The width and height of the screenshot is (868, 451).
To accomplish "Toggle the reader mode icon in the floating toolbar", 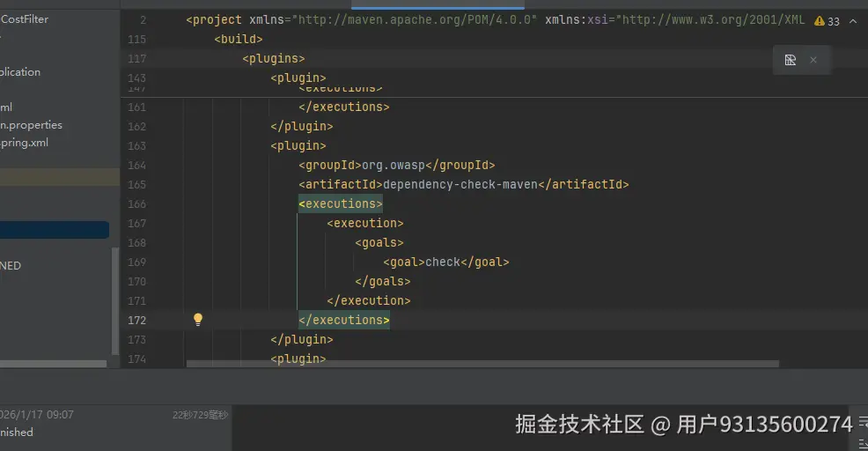I will [x=790, y=60].
